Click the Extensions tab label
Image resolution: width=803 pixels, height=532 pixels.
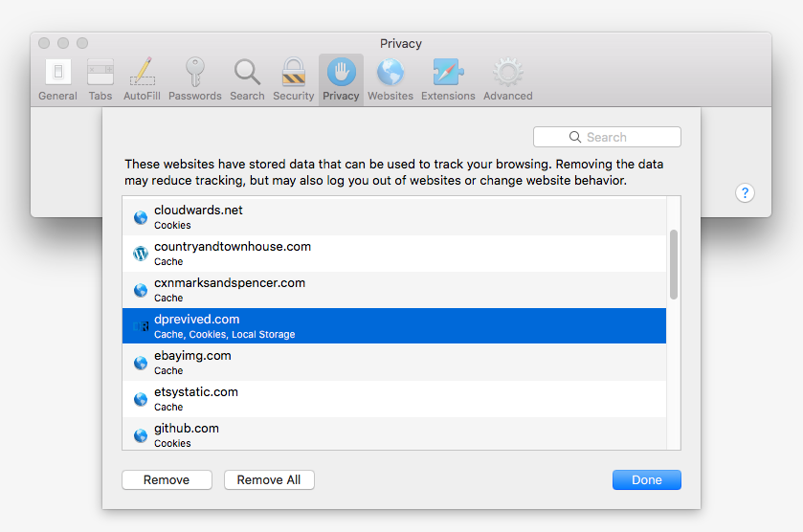(448, 96)
